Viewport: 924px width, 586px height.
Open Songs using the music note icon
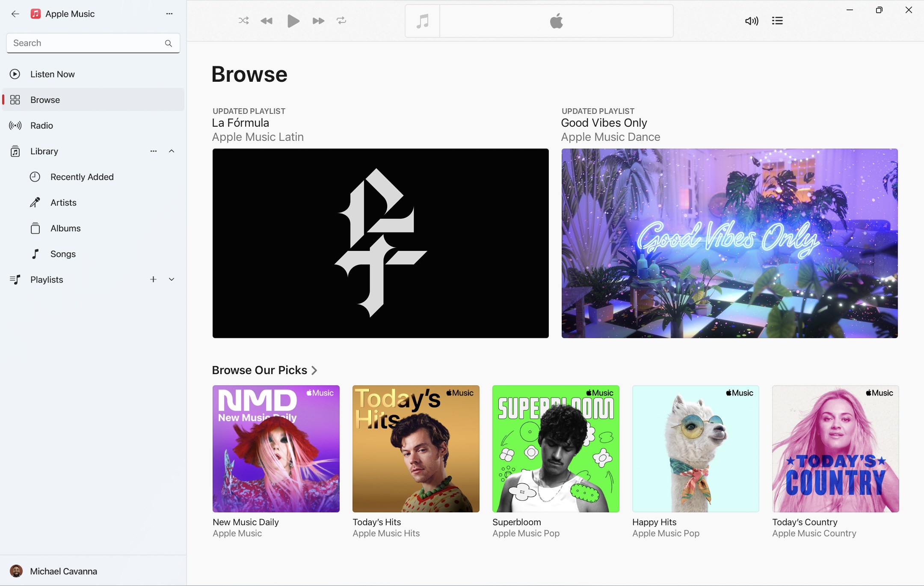pos(35,253)
